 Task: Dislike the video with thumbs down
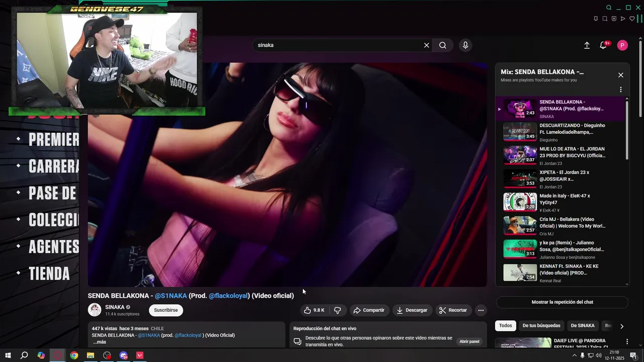(x=338, y=310)
